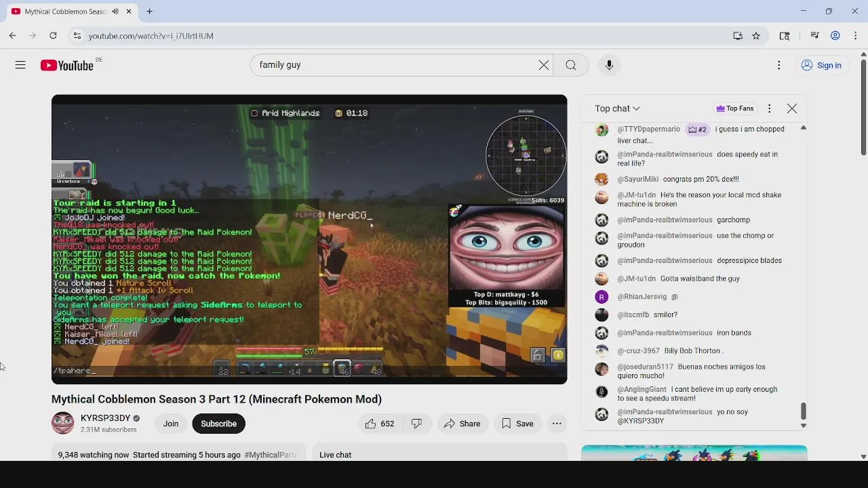Submit search with the magnifier button
Image resolution: width=868 pixels, height=488 pixels.
point(571,65)
